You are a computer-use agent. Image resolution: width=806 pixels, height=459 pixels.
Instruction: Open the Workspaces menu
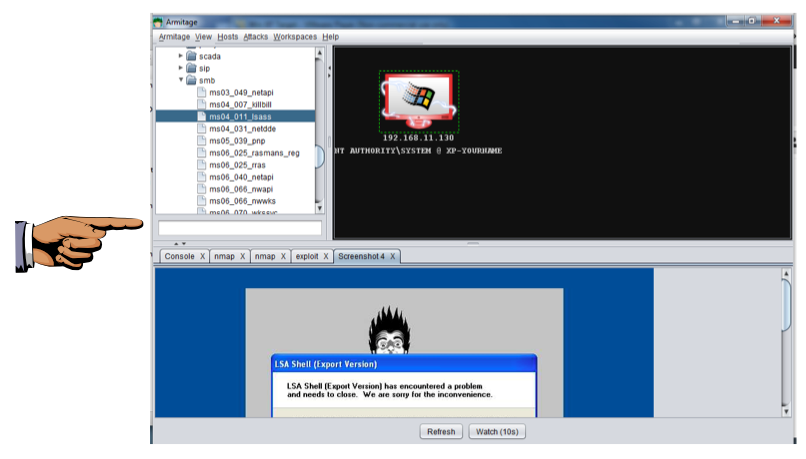pyautogui.click(x=295, y=37)
